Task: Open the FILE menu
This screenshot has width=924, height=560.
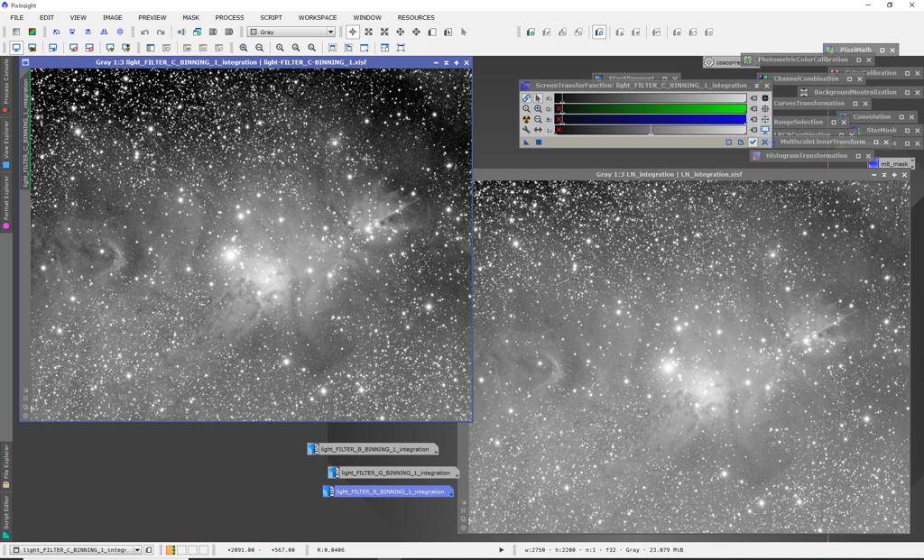Action: pos(17,18)
